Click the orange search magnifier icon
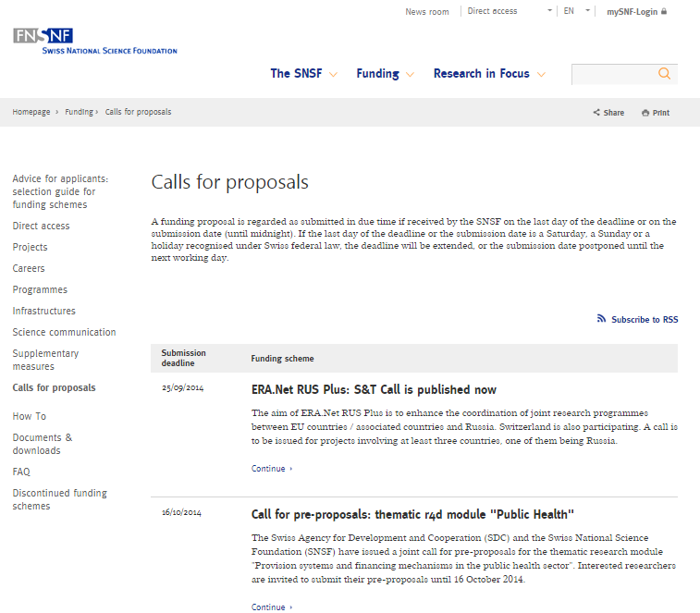700x613 pixels. coord(664,74)
